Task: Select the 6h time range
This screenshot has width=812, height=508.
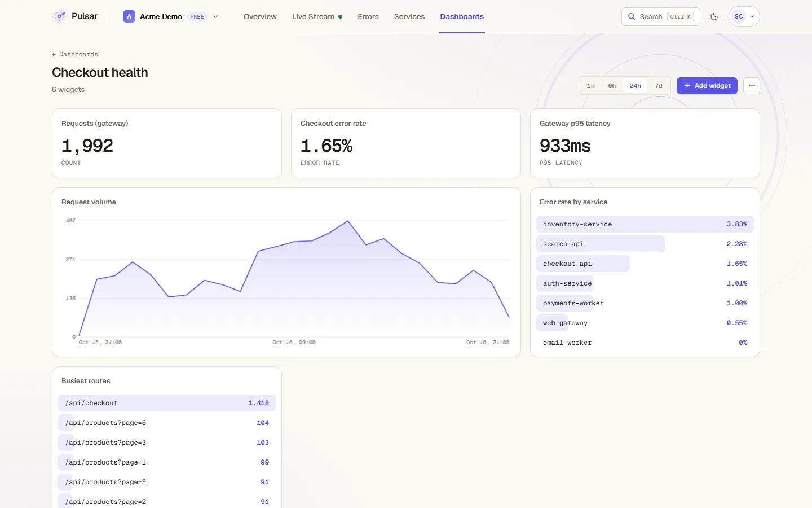Action: point(612,86)
